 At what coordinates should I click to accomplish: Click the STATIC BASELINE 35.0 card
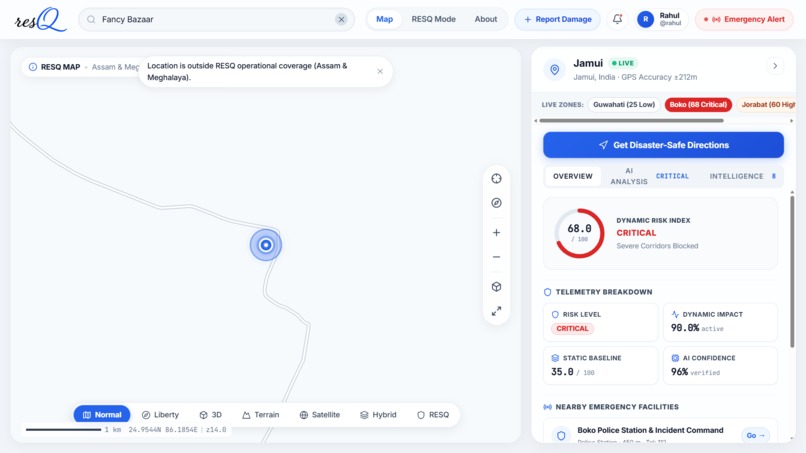pyautogui.click(x=600, y=366)
